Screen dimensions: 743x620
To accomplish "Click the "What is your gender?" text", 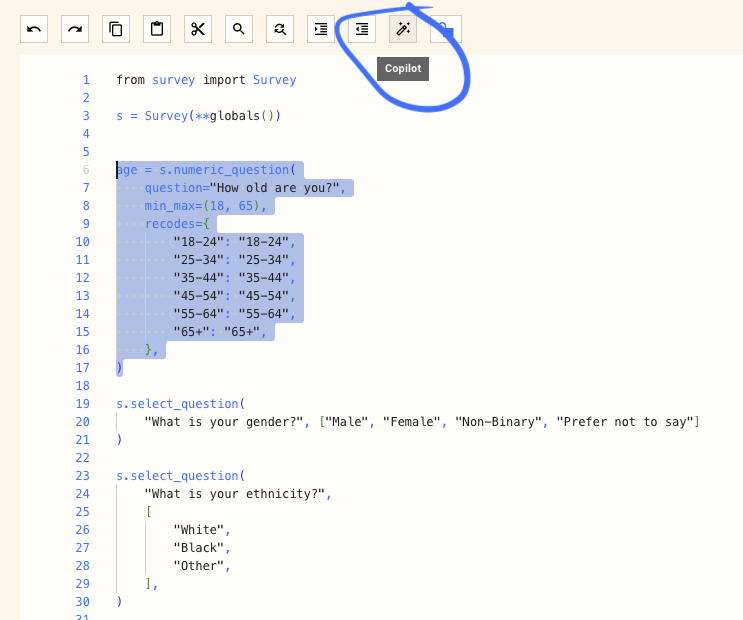I will point(224,422).
